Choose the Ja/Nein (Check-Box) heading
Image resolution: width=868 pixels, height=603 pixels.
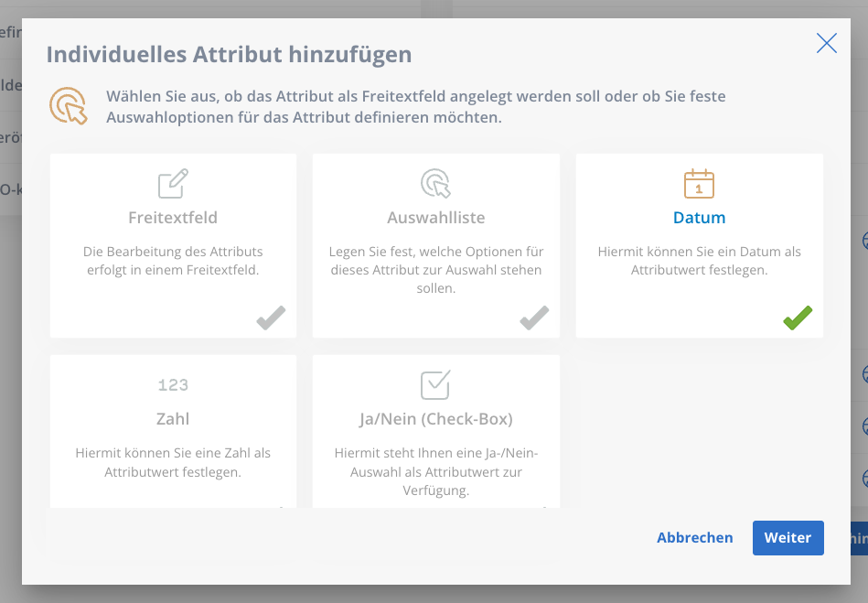coord(435,419)
